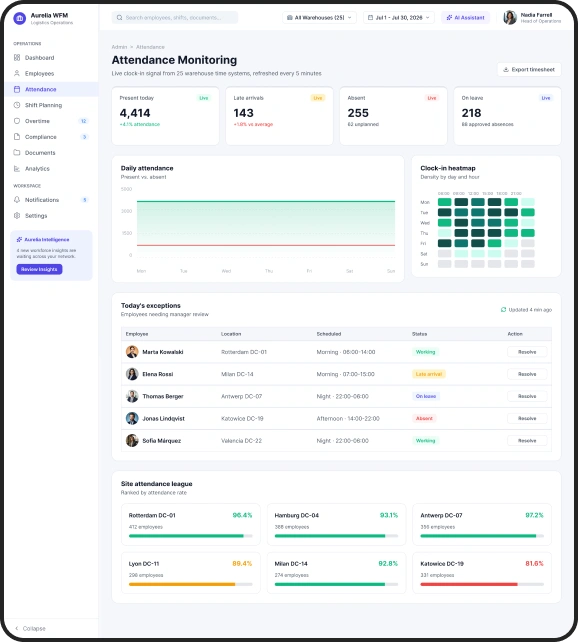Click the On leave value 218
The image size is (578, 642).
[472, 113]
